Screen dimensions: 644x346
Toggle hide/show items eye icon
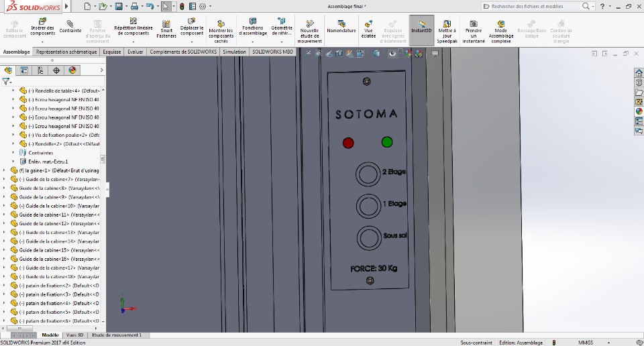392,54
